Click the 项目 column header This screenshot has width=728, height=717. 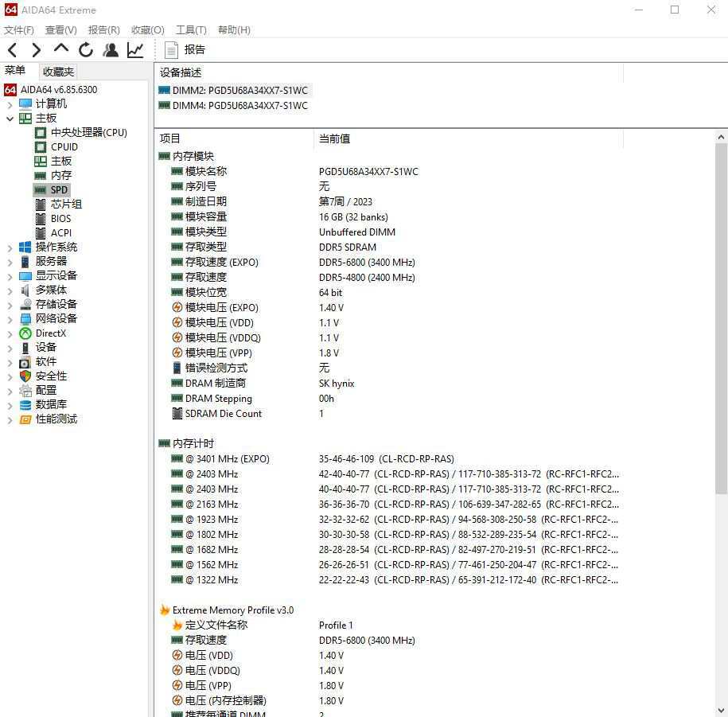235,138
